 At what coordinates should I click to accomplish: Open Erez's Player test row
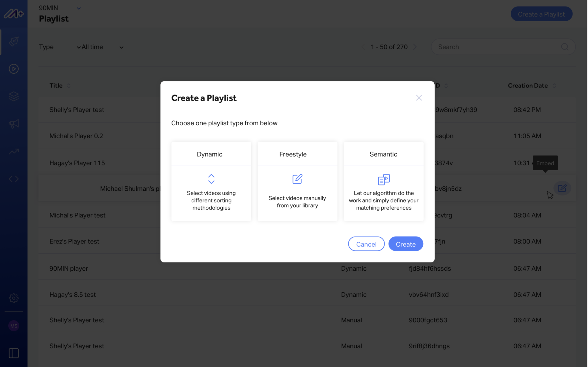point(307,241)
